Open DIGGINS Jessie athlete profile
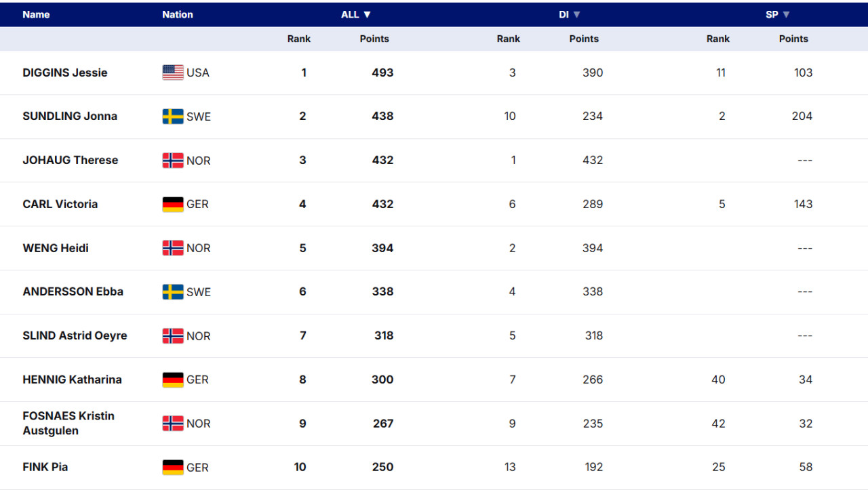The height and width of the screenshot is (490, 868). (65, 73)
